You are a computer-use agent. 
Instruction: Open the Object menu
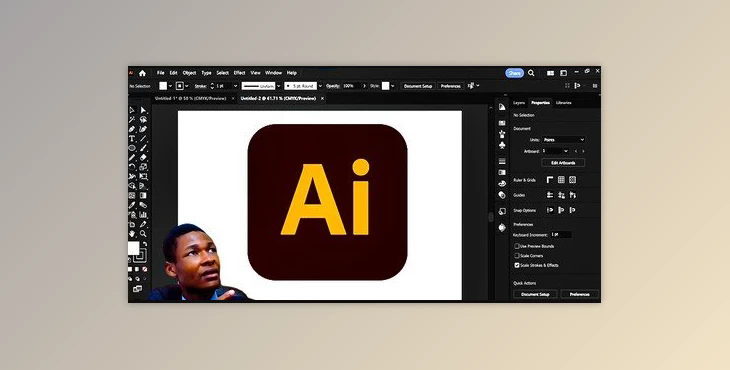coord(189,73)
